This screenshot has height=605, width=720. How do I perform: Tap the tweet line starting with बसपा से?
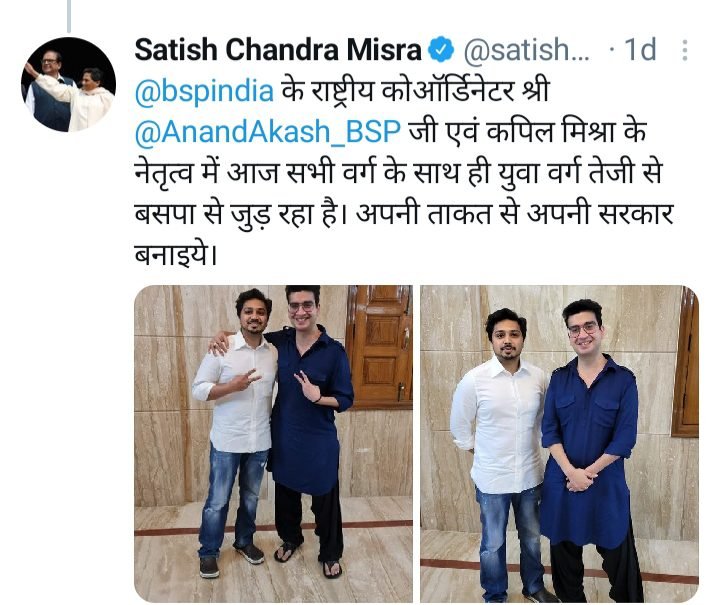(x=404, y=214)
